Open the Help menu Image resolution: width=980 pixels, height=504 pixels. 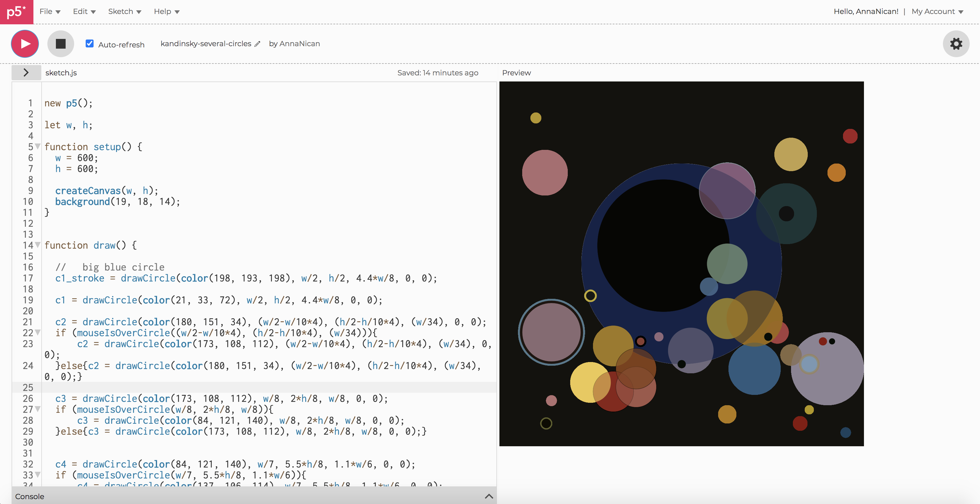pos(166,12)
